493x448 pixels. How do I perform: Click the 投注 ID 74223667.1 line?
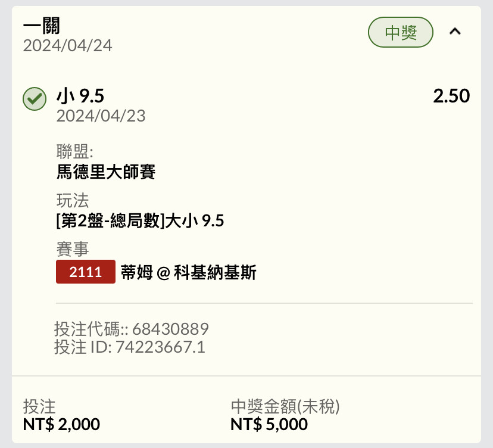point(129,347)
